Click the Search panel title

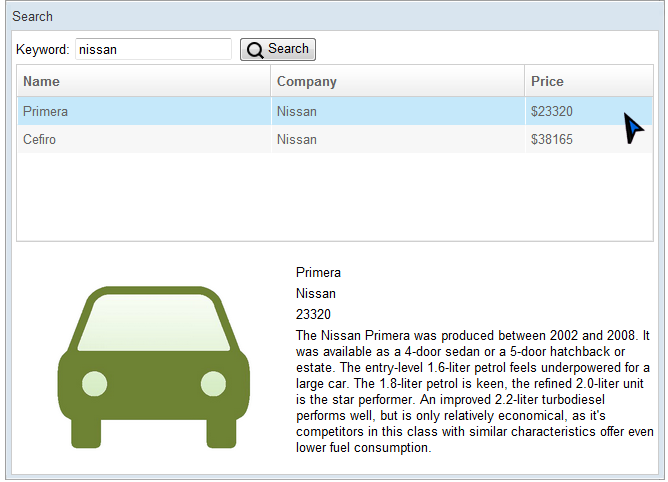tap(32, 16)
